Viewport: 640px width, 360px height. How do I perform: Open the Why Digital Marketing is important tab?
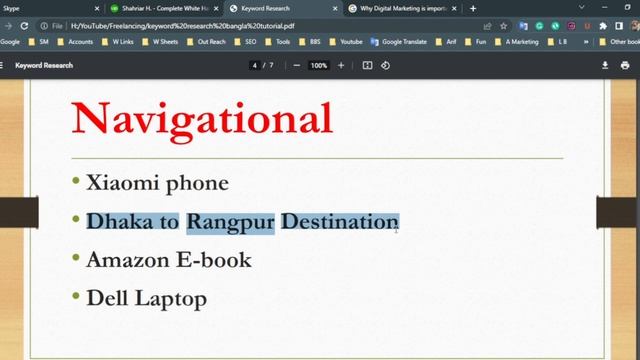[402, 9]
